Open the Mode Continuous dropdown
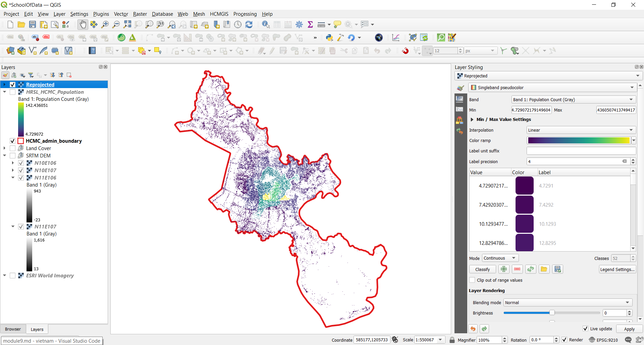 (500, 258)
